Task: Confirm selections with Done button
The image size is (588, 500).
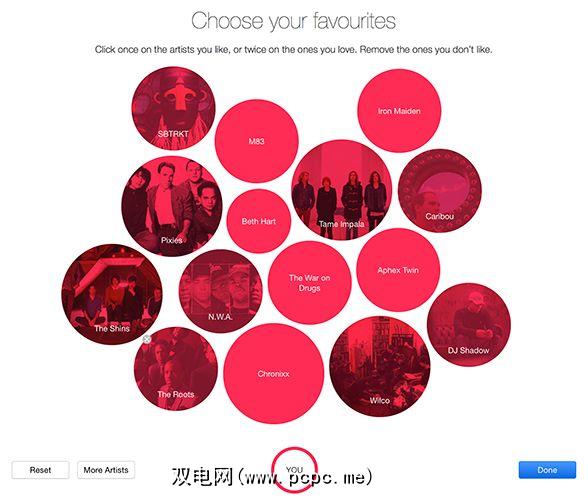Action: [x=547, y=470]
